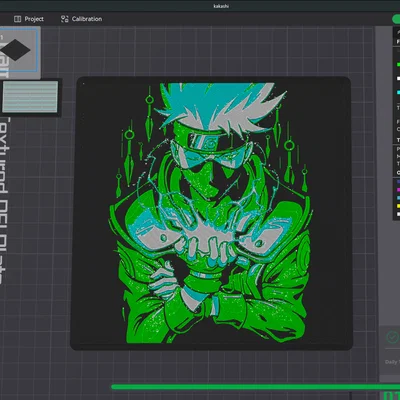
Task: Select the Kakashi model on the build plate
Action: coord(211,213)
